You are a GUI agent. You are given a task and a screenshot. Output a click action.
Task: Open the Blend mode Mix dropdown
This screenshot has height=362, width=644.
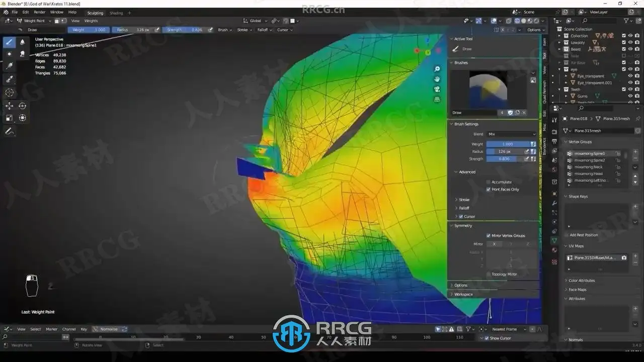click(x=511, y=134)
